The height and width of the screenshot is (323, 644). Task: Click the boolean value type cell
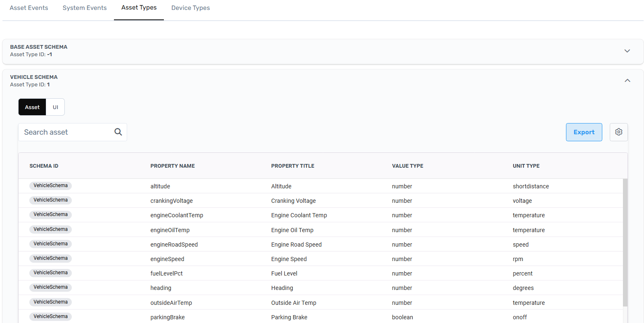coord(402,317)
